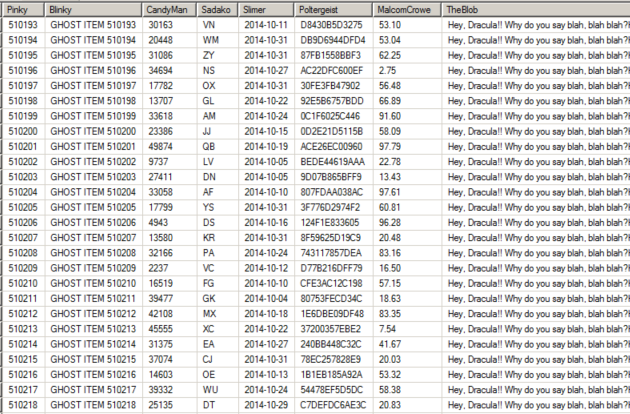Click CandyMan value 25135
The height and width of the screenshot is (414, 630).
[x=170, y=405]
